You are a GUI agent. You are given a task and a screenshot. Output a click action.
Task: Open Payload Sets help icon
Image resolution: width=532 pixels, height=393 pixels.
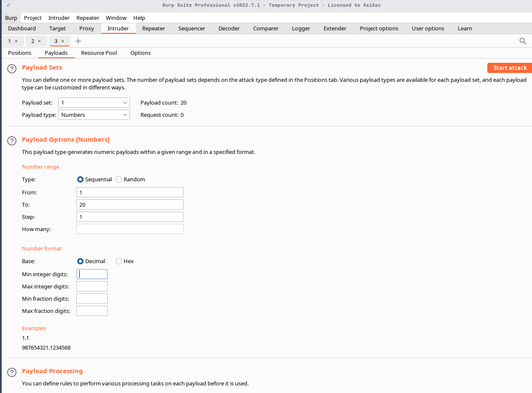[12, 69]
